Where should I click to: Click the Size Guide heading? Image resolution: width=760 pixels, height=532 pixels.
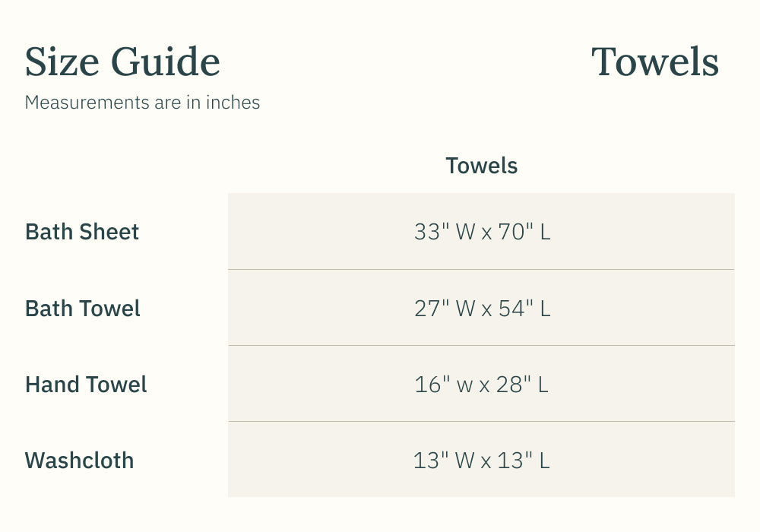tap(122, 62)
